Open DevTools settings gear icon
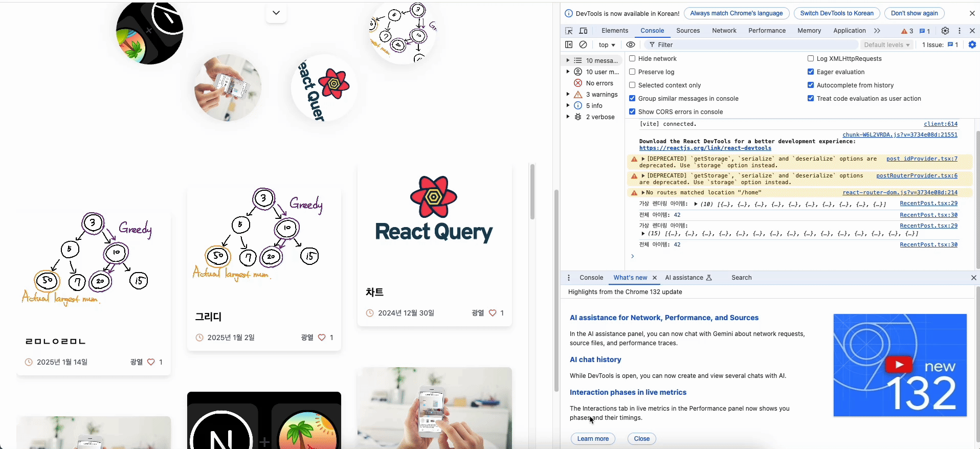The image size is (980, 449). click(945, 31)
